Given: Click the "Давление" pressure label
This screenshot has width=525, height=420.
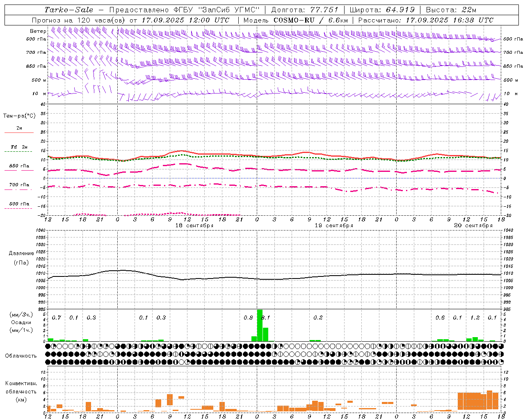Looking at the screenshot, I should click(x=21, y=253).
